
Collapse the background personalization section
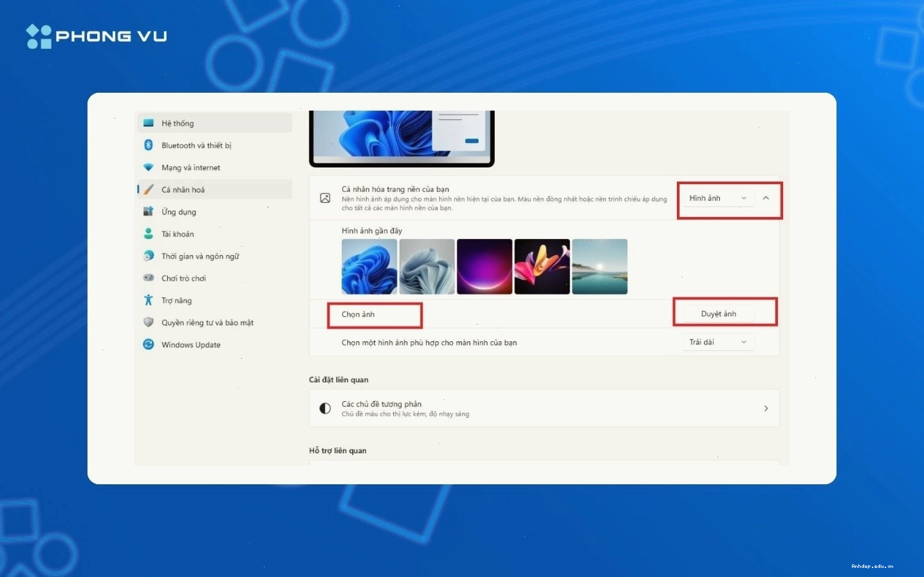point(766,198)
